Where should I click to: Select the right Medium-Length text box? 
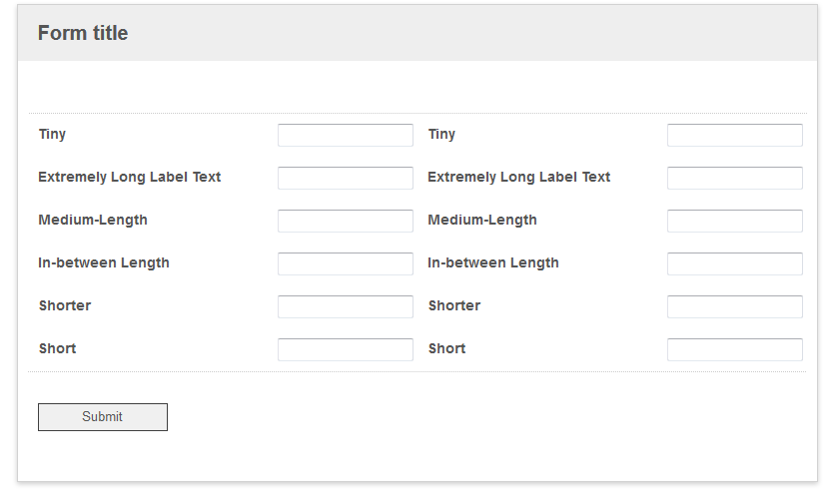(x=735, y=221)
